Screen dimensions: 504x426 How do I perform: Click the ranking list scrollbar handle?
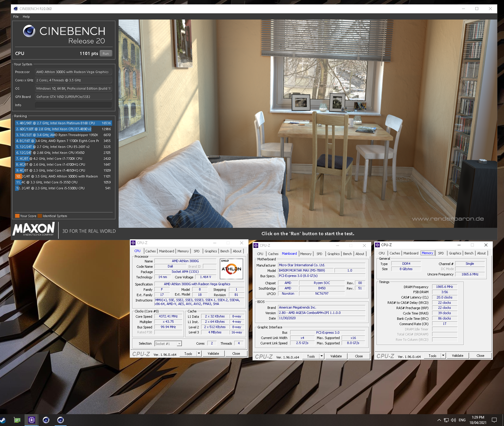[118, 130]
